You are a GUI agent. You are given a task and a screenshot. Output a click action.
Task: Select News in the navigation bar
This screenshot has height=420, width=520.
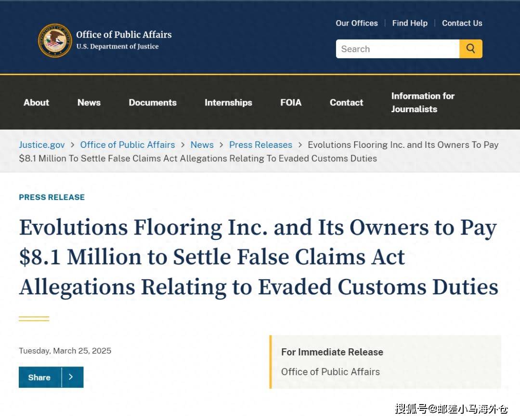(89, 103)
